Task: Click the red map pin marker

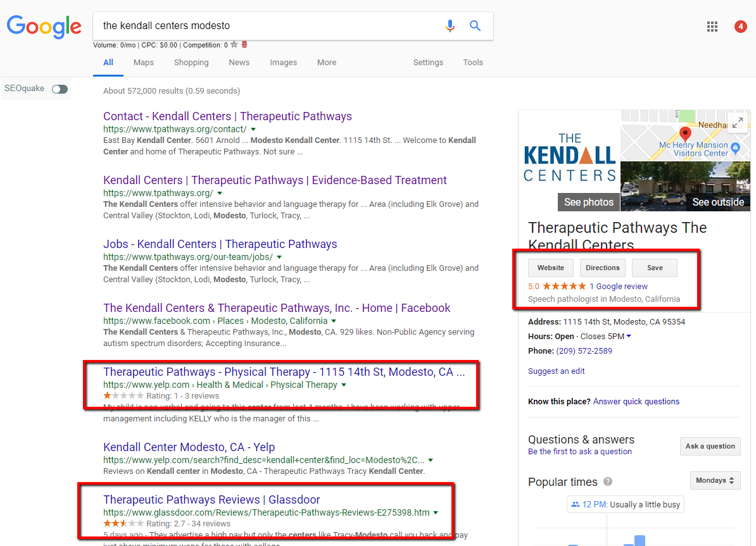Action: 684,133
